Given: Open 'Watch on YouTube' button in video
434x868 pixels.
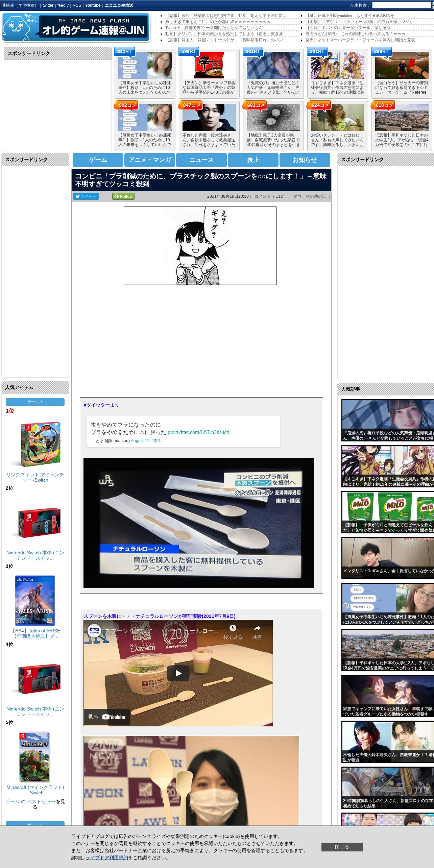Looking at the screenshot, I should (x=106, y=717).
